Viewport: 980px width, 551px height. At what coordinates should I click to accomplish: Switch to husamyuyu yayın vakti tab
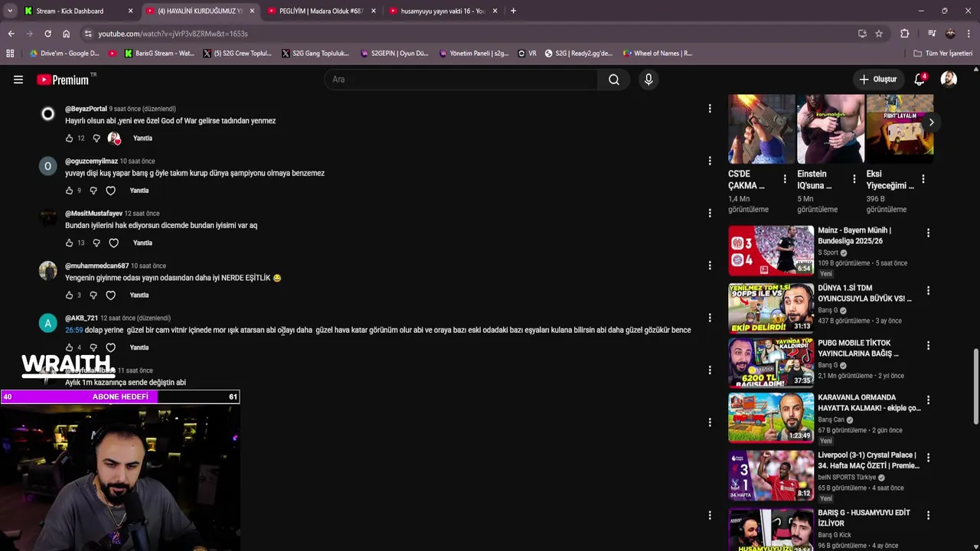pyautogui.click(x=443, y=11)
